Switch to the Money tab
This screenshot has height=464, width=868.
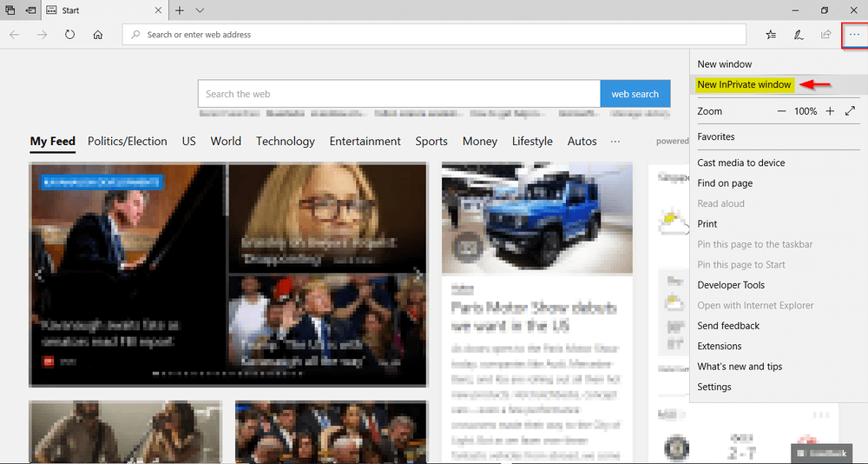(480, 142)
